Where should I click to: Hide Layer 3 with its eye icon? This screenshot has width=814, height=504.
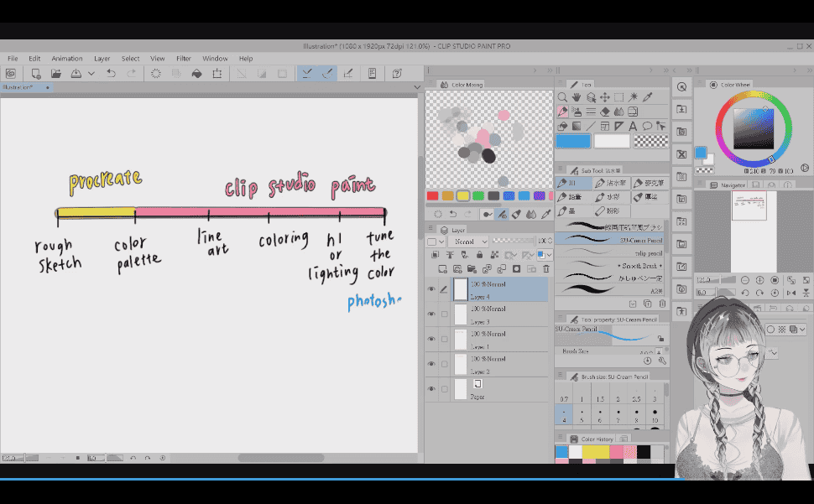click(x=431, y=314)
